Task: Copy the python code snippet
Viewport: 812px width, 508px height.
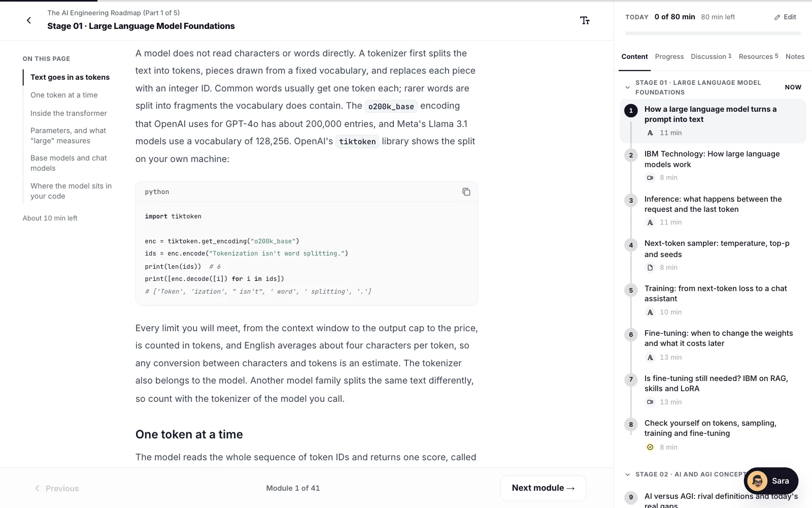Action: [x=466, y=192]
